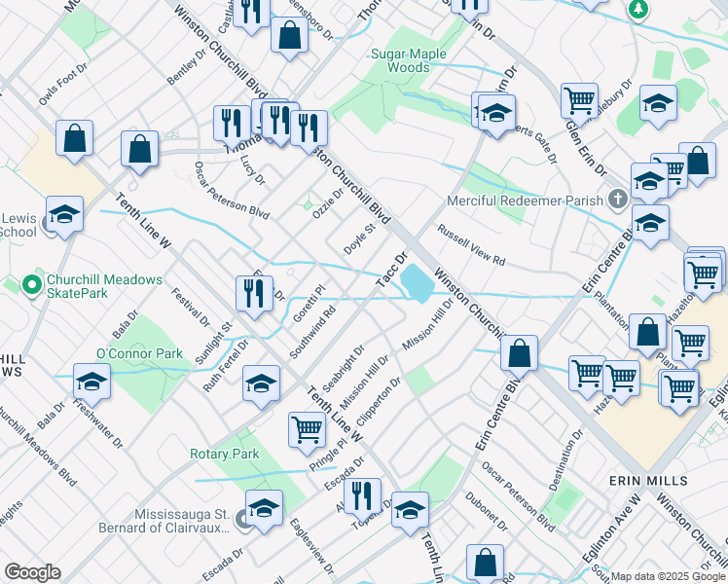Select the Owls Foot Dr label

click(62, 85)
